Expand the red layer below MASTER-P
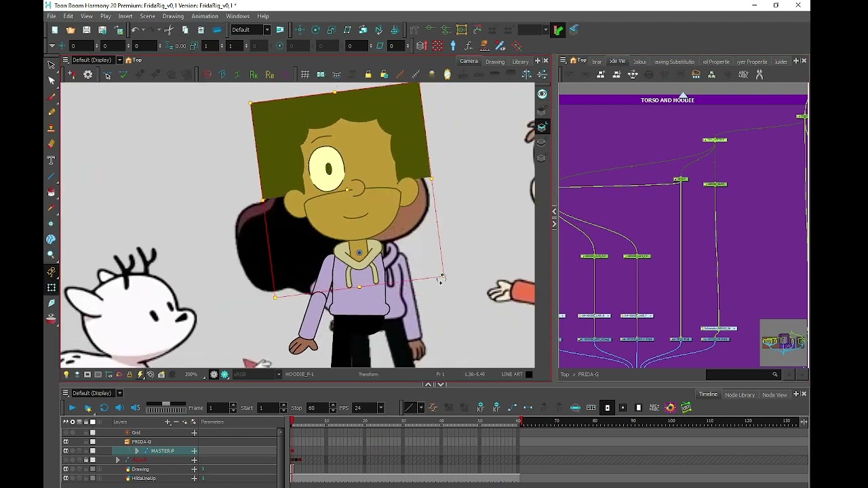 (x=118, y=460)
